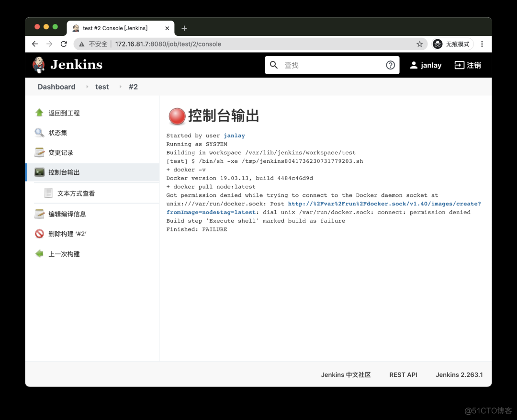The image size is (517, 420).
Task: Click the janlay user profile icon
Action: click(x=414, y=65)
